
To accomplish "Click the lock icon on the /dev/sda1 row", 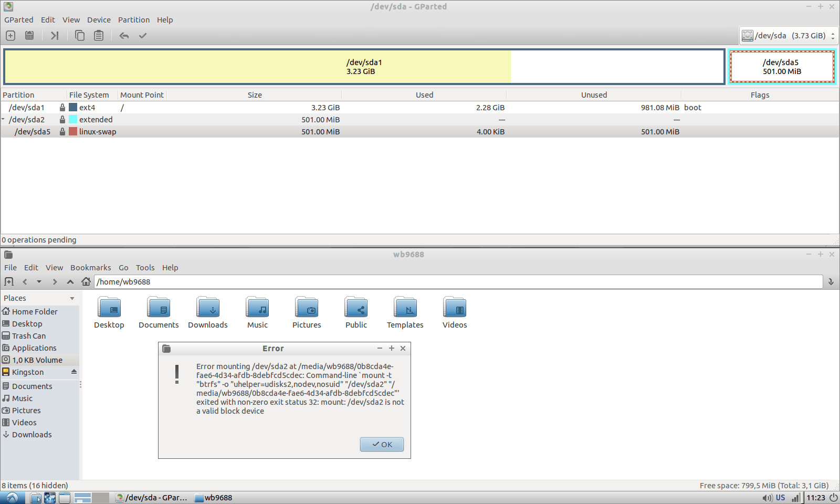I will coord(62,108).
